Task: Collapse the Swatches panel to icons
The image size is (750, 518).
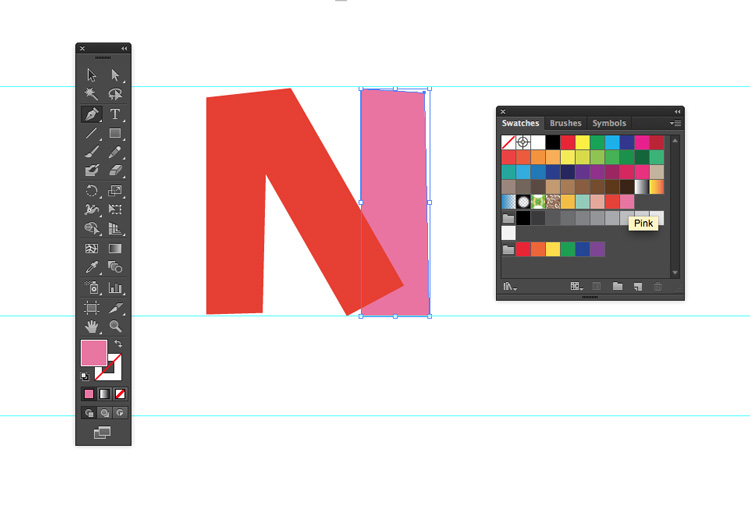Action: pos(677,111)
